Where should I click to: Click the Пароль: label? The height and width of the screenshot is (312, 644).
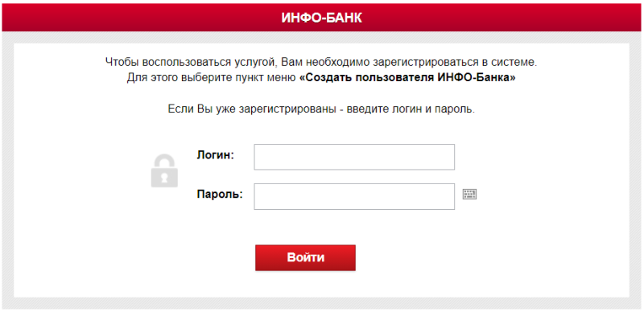tap(220, 194)
